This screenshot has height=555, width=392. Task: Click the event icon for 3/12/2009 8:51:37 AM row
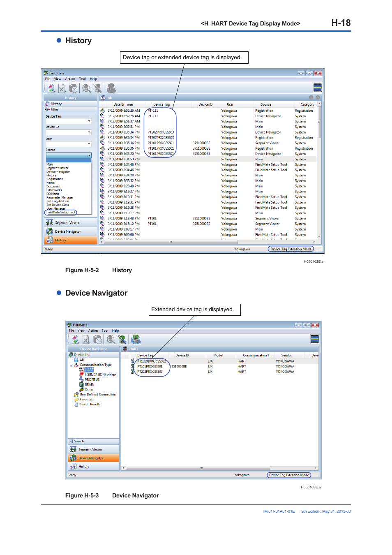click(102, 121)
